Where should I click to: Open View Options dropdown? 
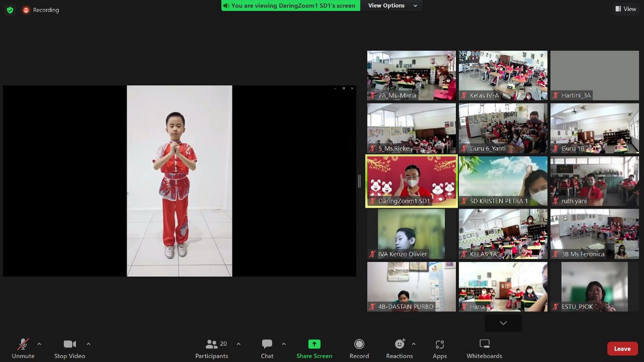pyautogui.click(x=391, y=5)
